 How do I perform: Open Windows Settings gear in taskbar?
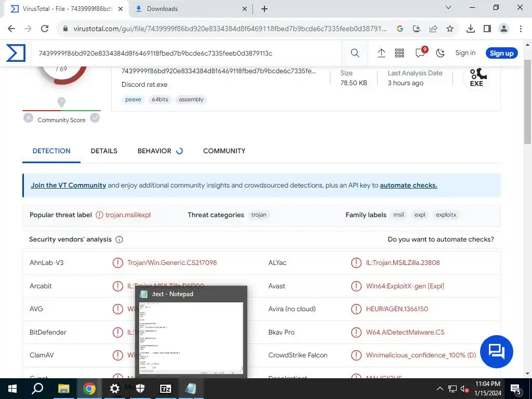(x=115, y=389)
